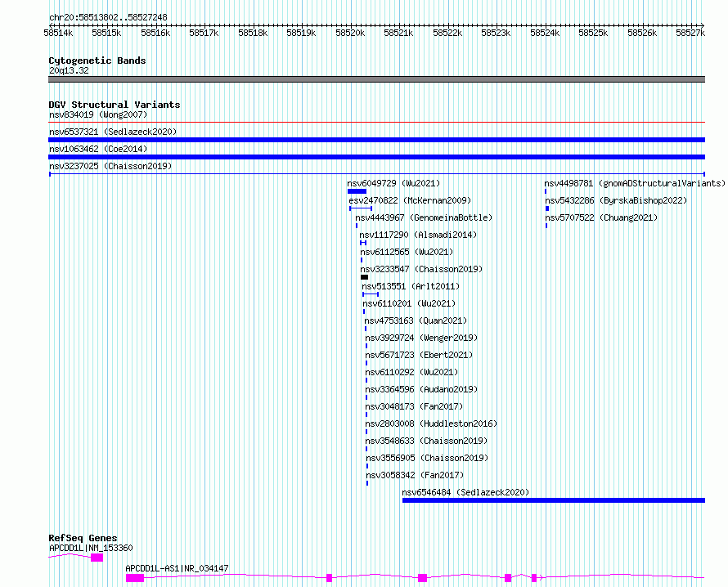Click the 58520k ruler tick label

[x=350, y=33]
